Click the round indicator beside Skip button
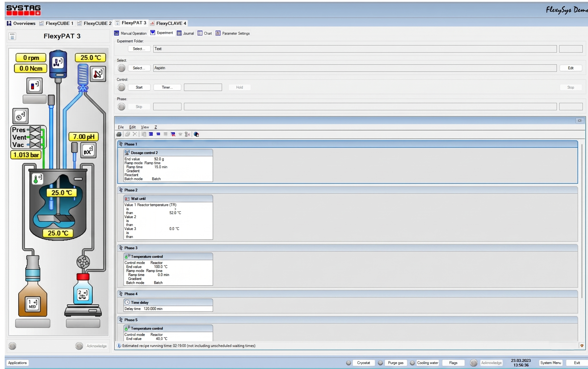Viewport: 588px width, 369px height. pos(121,107)
